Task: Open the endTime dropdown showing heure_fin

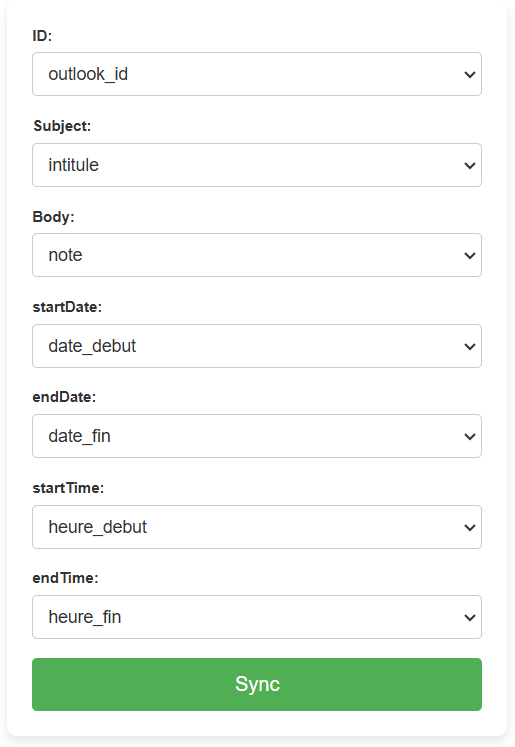Action: (257, 617)
